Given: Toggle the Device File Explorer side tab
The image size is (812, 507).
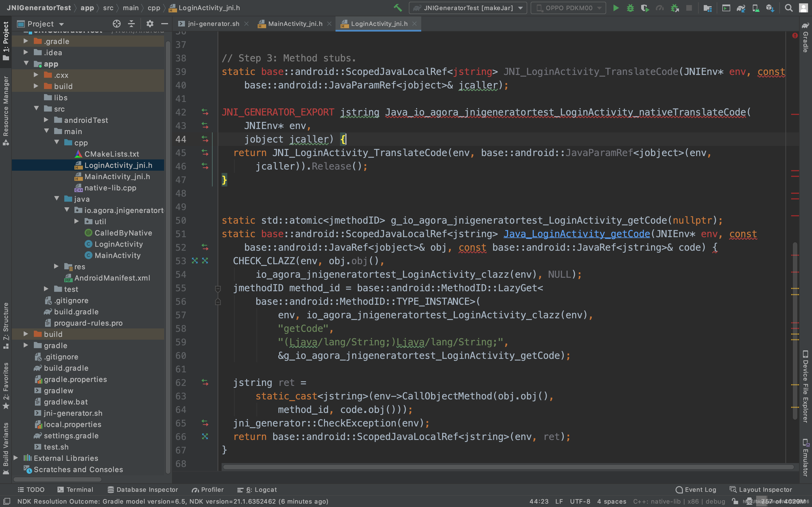Looking at the screenshot, I should [x=806, y=387].
